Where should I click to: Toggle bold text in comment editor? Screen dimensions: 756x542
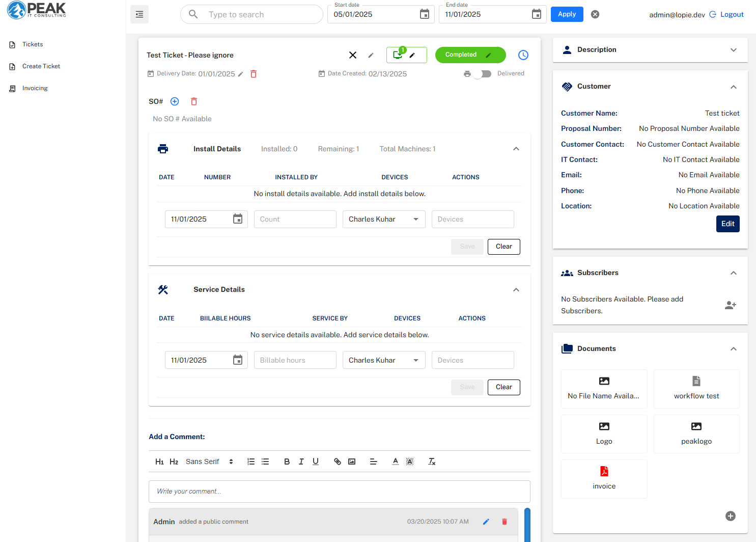click(x=287, y=461)
